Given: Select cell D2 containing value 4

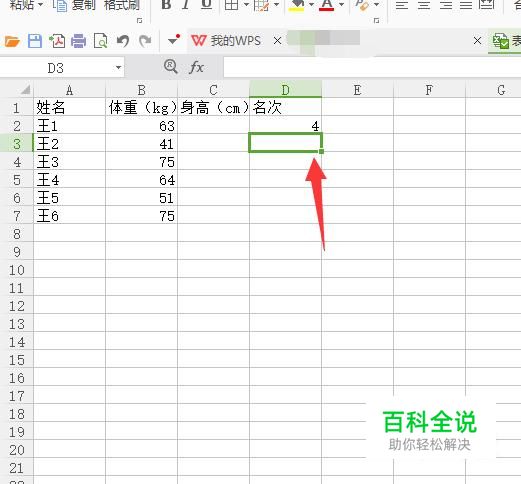Looking at the screenshot, I should [x=285, y=125].
